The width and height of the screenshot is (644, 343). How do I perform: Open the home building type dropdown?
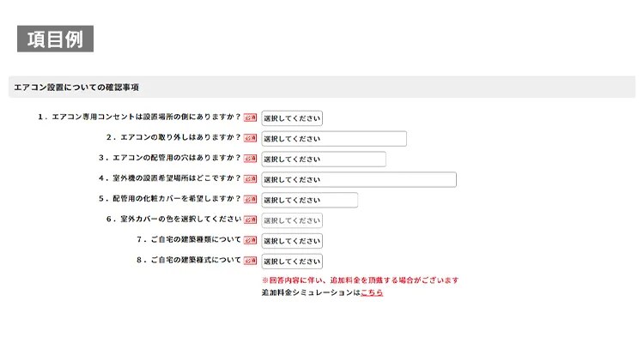(292, 241)
